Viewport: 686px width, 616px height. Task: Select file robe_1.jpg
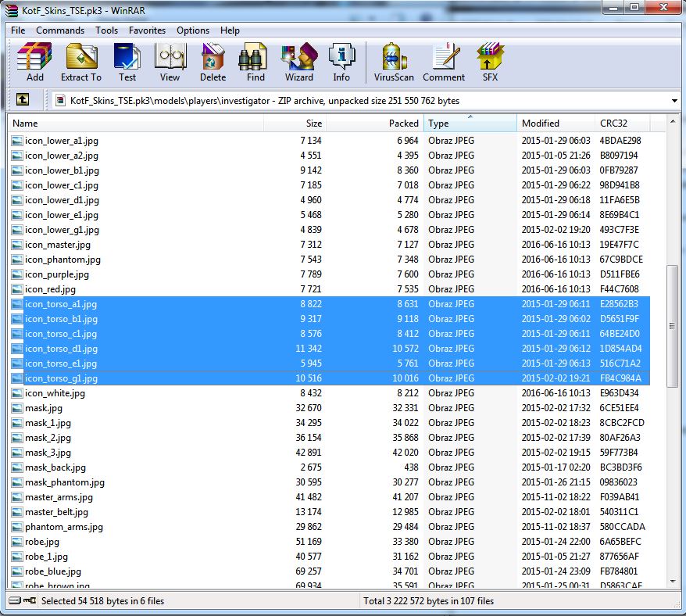[46, 557]
